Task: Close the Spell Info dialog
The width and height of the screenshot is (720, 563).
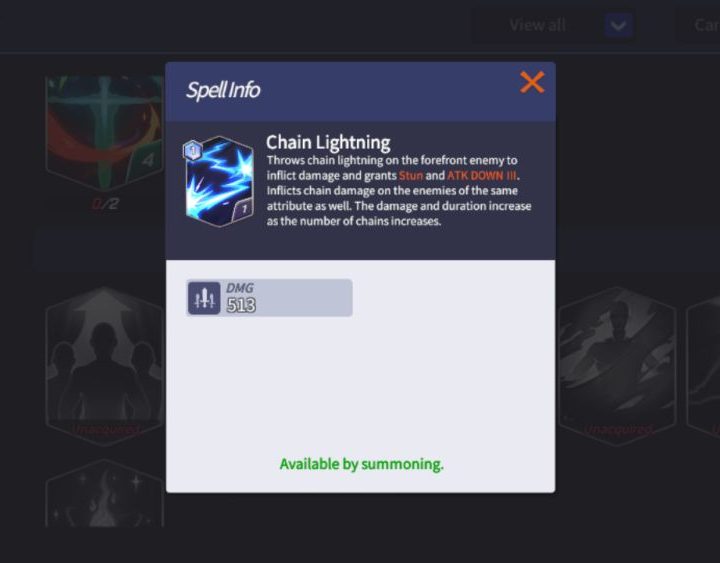Action: 532,83
